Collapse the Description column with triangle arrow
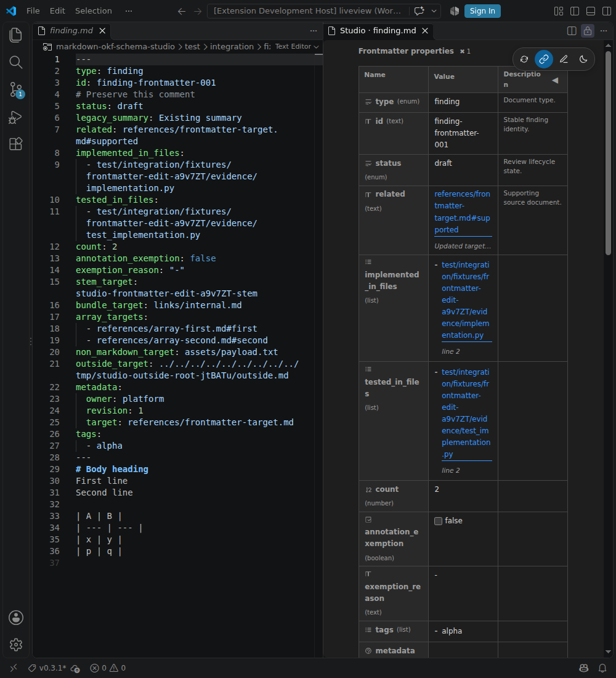This screenshot has width=616, height=678. tap(555, 80)
